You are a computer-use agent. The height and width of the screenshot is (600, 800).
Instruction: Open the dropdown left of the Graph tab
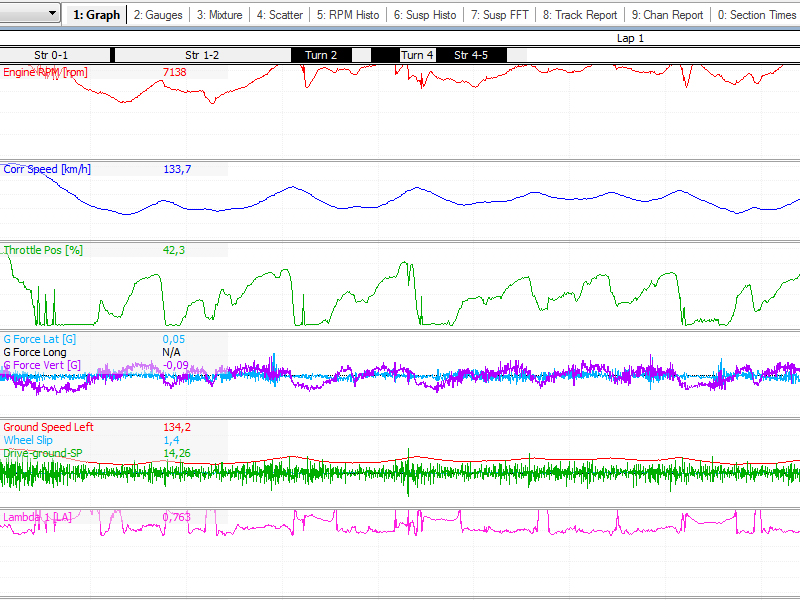coord(52,14)
